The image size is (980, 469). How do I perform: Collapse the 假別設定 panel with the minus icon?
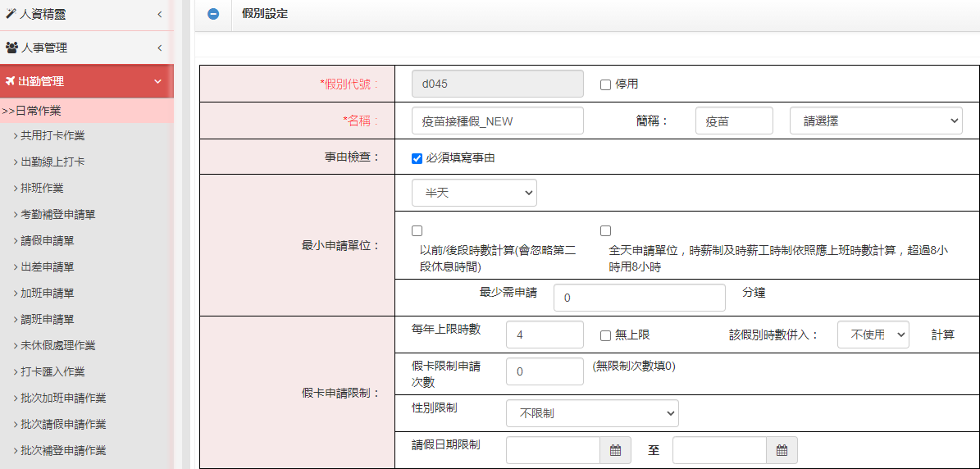[213, 15]
